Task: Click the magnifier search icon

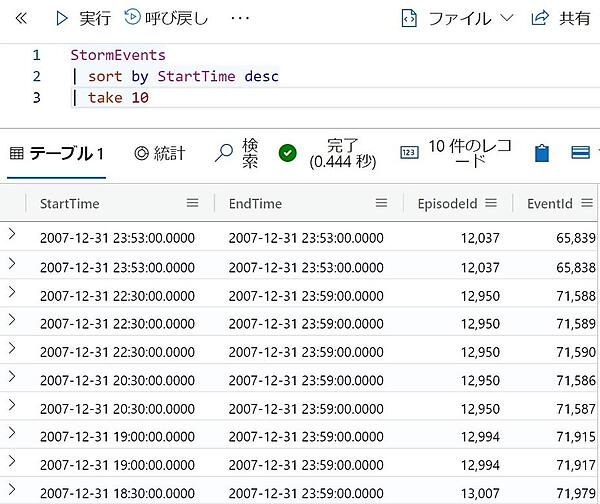Action: (x=224, y=153)
